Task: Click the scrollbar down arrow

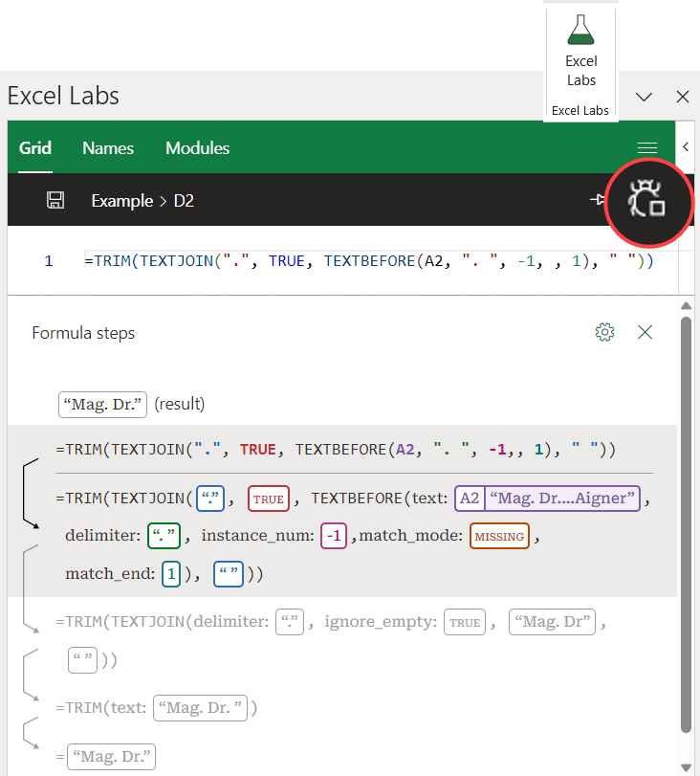Action: pos(686,767)
